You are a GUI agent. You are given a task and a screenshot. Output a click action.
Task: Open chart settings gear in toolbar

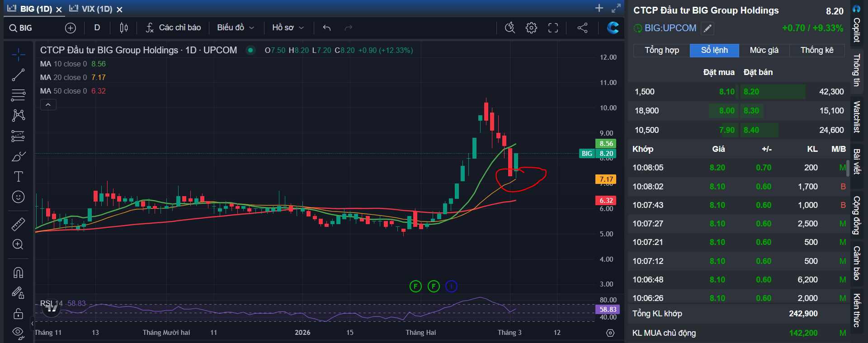[x=532, y=28]
